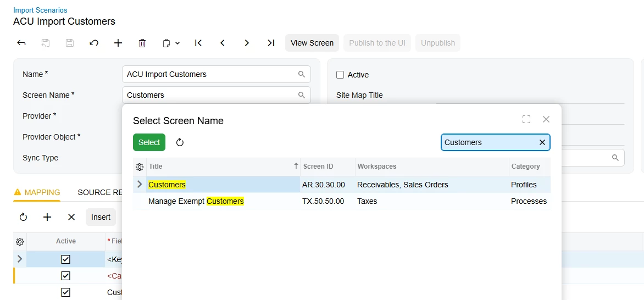Image resolution: width=644 pixels, height=300 pixels.
Task: Click the Screen ID column header
Action: tap(327, 166)
